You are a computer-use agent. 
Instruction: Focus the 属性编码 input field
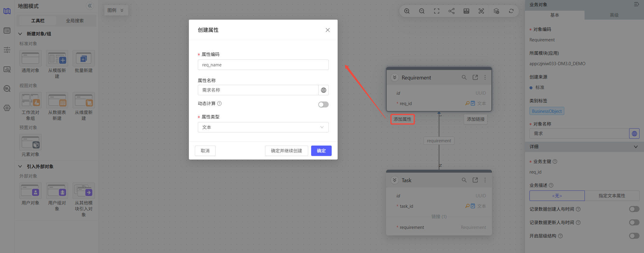(x=263, y=65)
